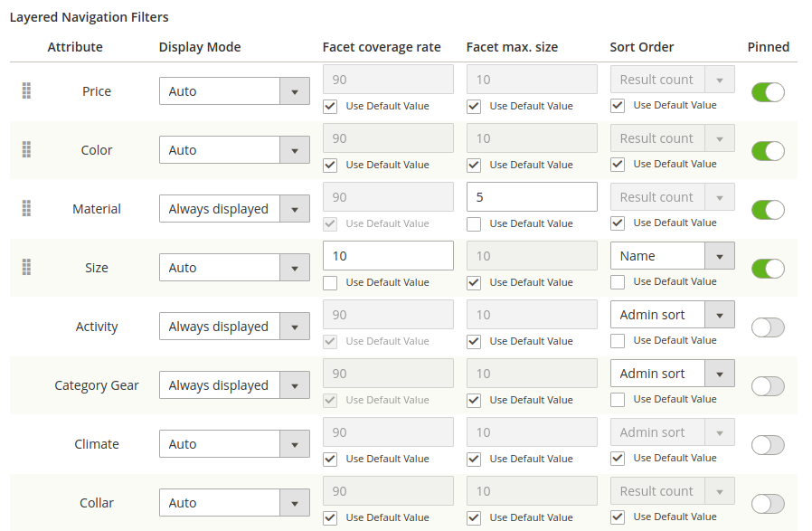This screenshot has width=812, height=531.
Task: Disable the Pinned switch for Material
Action: coord(768,210)
